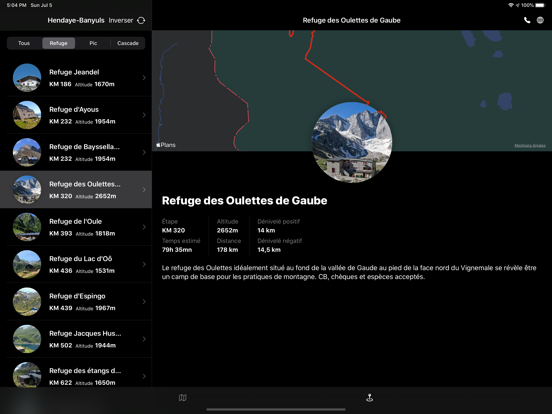
Task: Tap Refuge Jacques Hus thumbnail photo
Action: click(27, 339)
